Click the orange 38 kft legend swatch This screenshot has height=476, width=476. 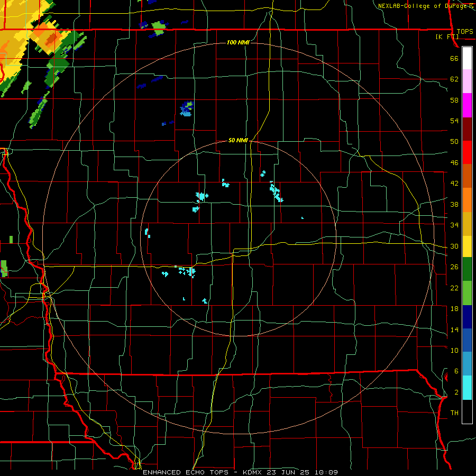467,200
